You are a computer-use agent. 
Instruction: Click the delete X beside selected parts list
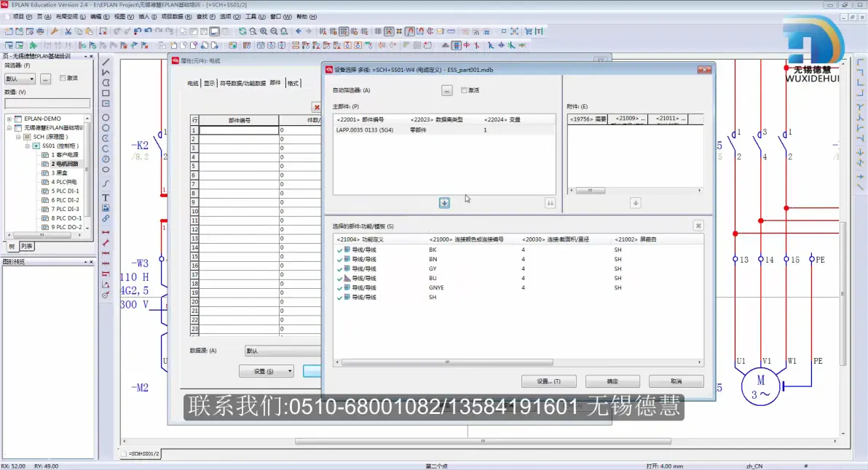click(698, 226)
